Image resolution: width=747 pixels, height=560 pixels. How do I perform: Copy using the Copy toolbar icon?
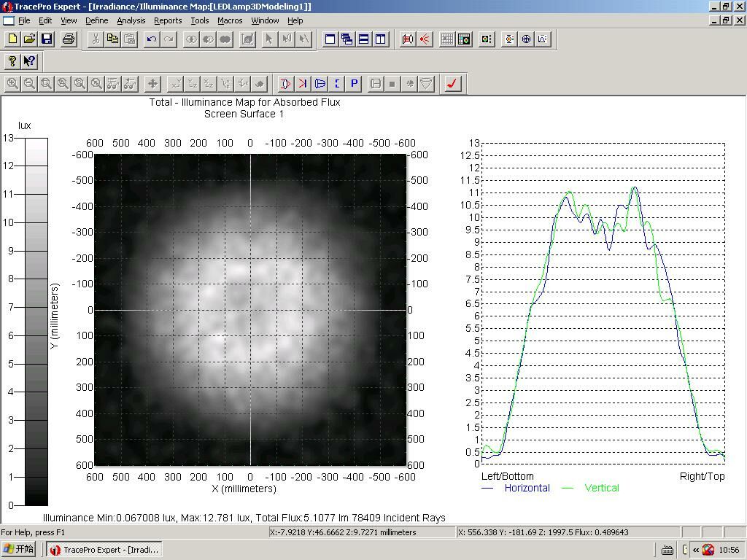(x=113, y=39)
